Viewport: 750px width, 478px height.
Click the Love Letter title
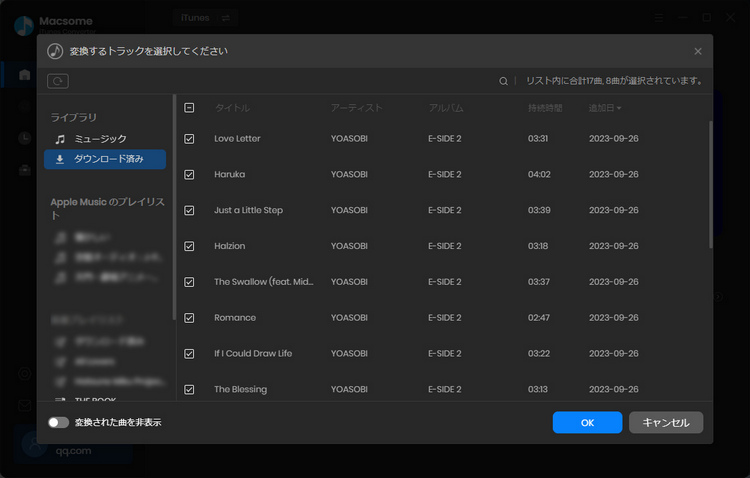pyautogui.click(x=237, y=139)
